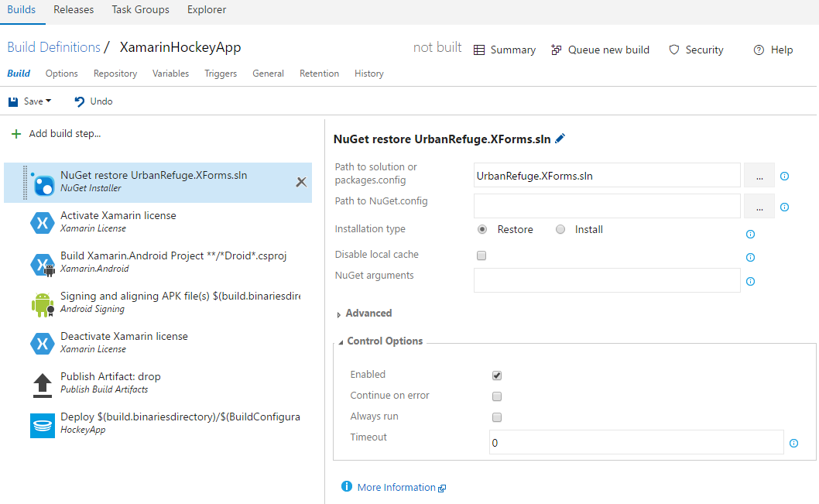Click the Deactivate Xamarin license step icon
Screen dimensions: 819x504
(43, 344)
